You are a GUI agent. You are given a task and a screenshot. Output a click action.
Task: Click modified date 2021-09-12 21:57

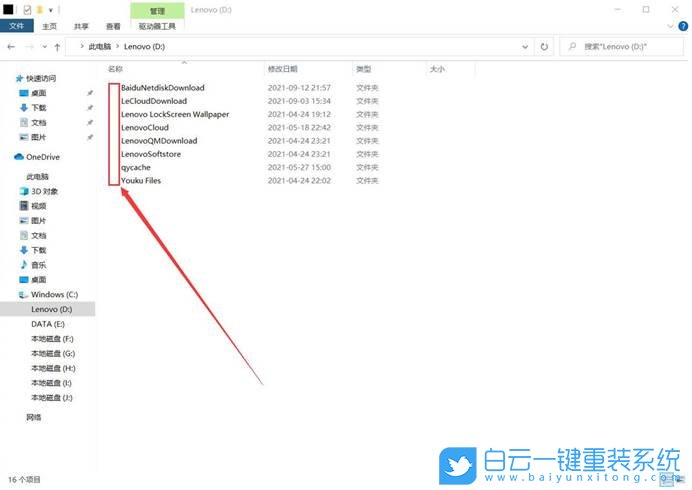pos(299,87)
